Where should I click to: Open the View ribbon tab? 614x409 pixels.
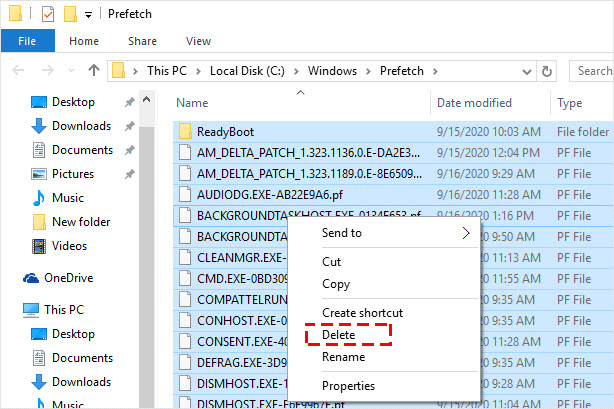coord(198,41)
